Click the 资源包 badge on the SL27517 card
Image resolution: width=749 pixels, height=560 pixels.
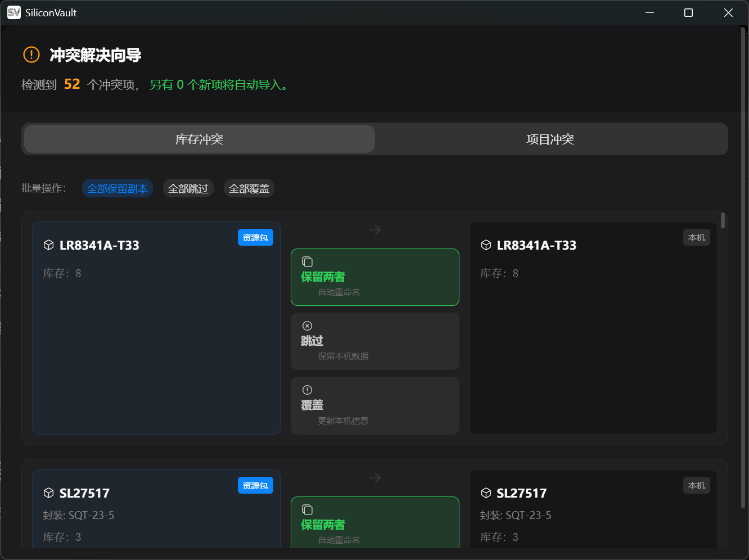[x=255, y=485]
